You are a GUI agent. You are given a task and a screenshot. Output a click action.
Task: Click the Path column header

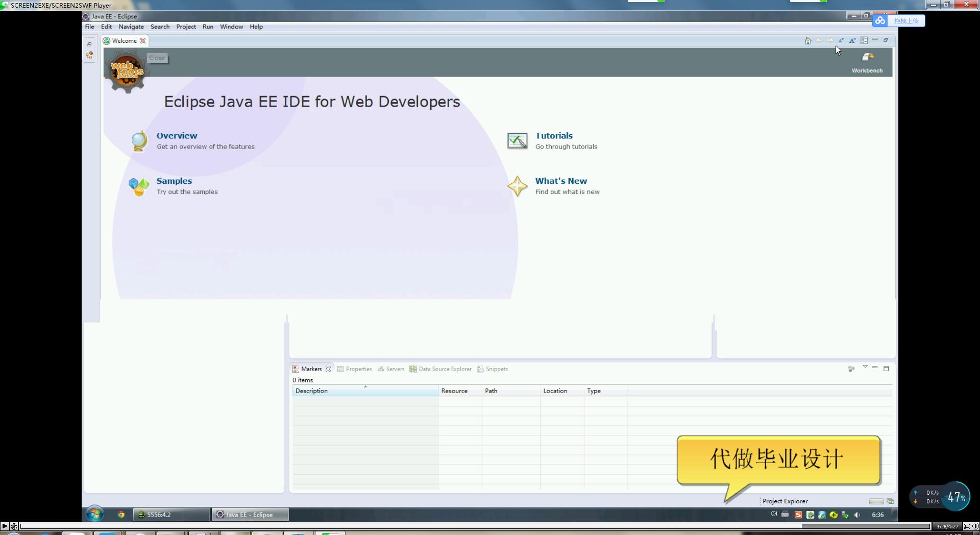(x=511, y=391)
